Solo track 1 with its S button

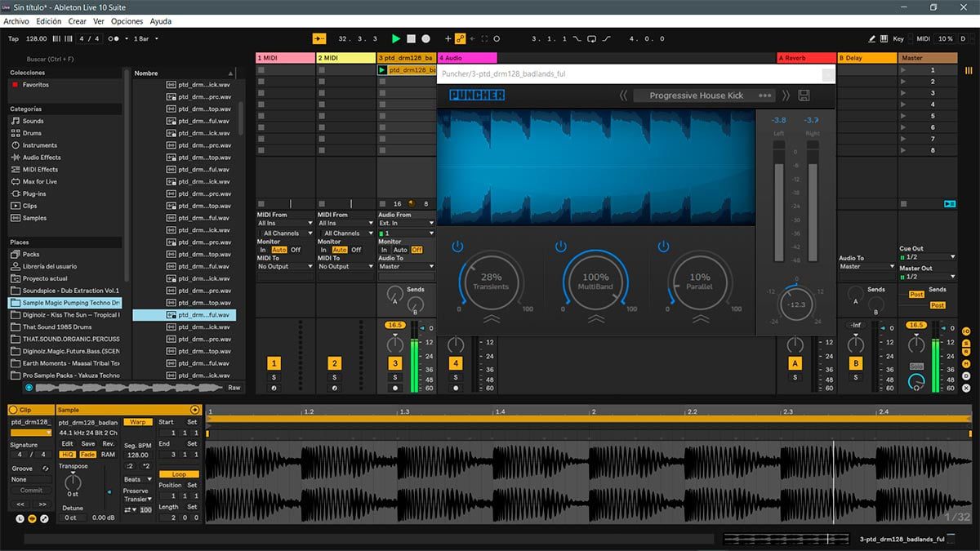[x=274, y=377]
